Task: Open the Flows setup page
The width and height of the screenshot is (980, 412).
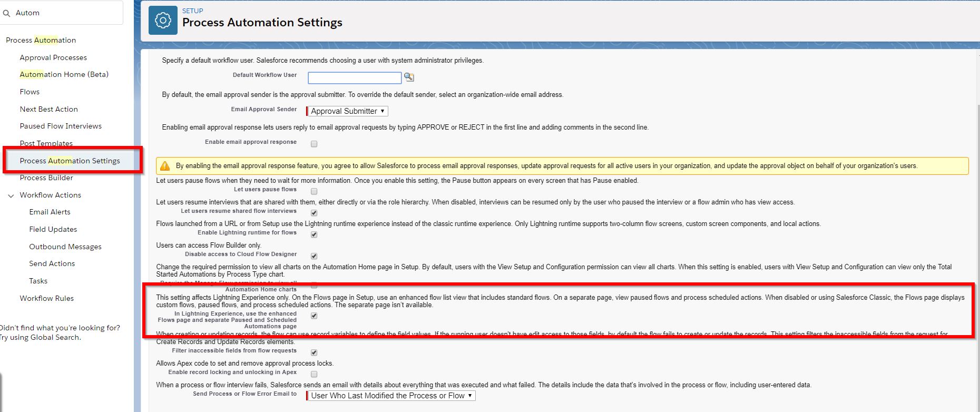Action: click(30, 92)
